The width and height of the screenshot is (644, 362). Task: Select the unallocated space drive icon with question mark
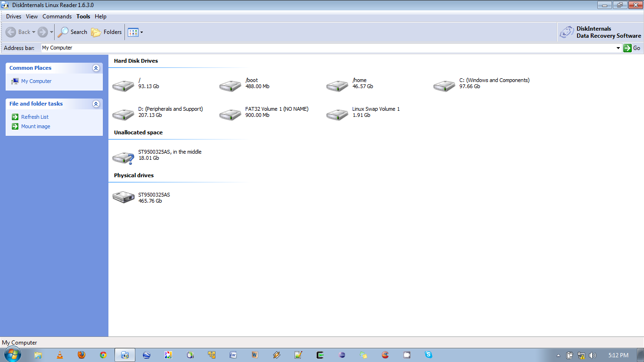click(124, 157)
